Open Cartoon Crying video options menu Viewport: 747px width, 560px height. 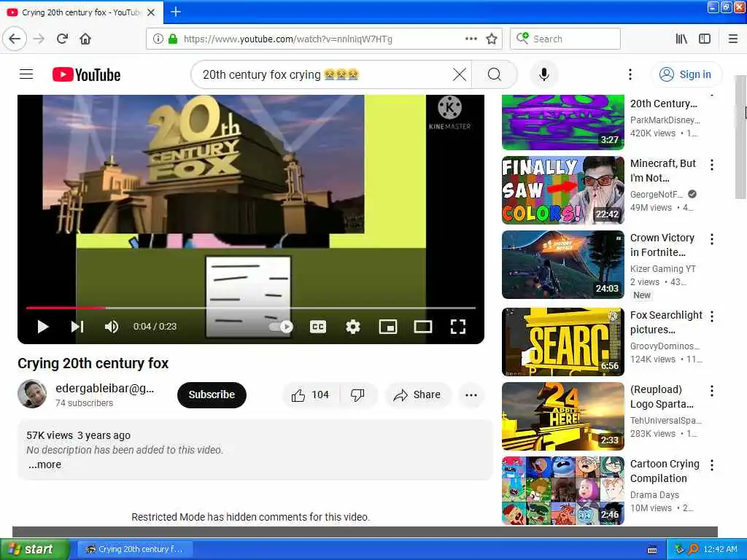[712, 465]
